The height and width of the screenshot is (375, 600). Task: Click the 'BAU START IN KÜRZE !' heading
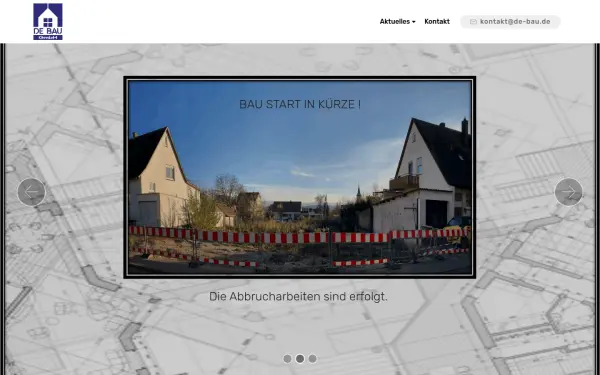pos(300,104)
